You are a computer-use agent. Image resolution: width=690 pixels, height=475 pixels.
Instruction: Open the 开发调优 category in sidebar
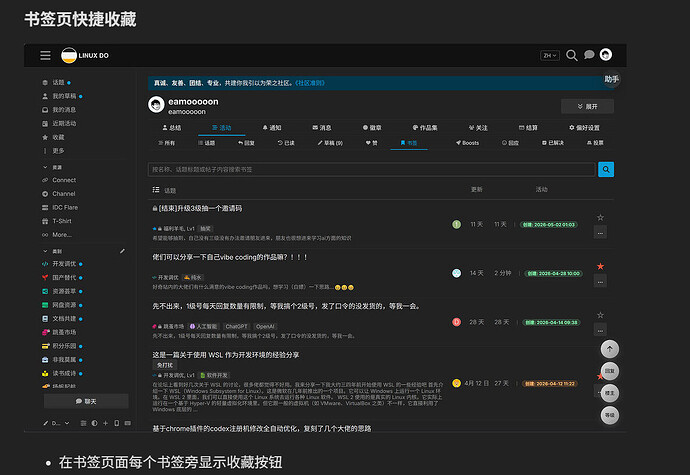point(62,264)
